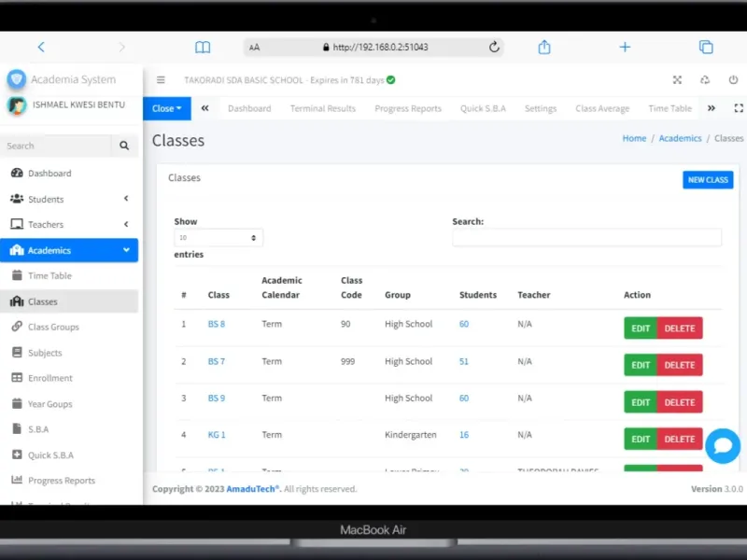Screen dimensions: 747x560
Task: Switch to the Terminal Results tab
Action: pyautogui.click(x=323, y=108)
